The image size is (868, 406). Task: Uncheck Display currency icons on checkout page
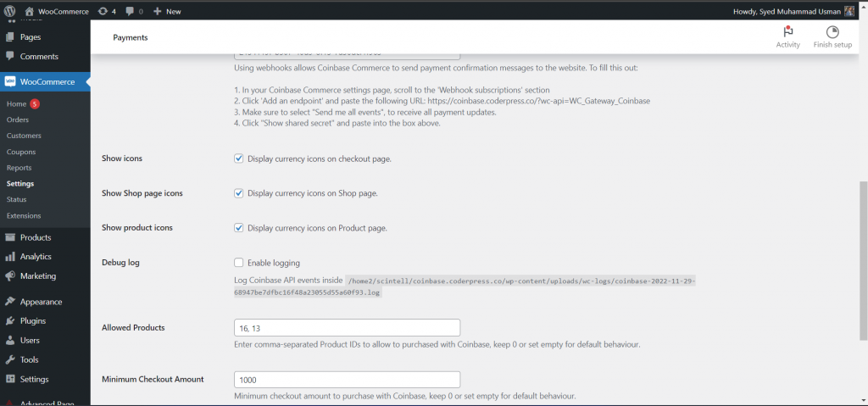[x=239, y=159]
